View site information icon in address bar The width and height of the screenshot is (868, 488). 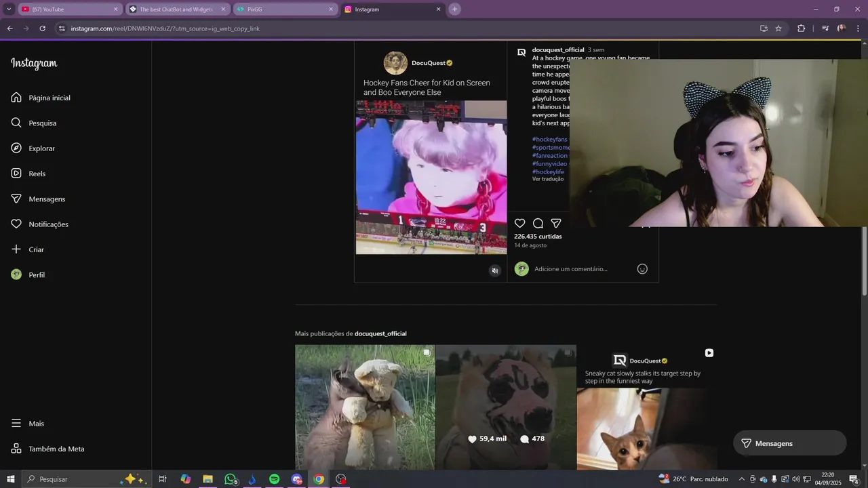[62, 28]
